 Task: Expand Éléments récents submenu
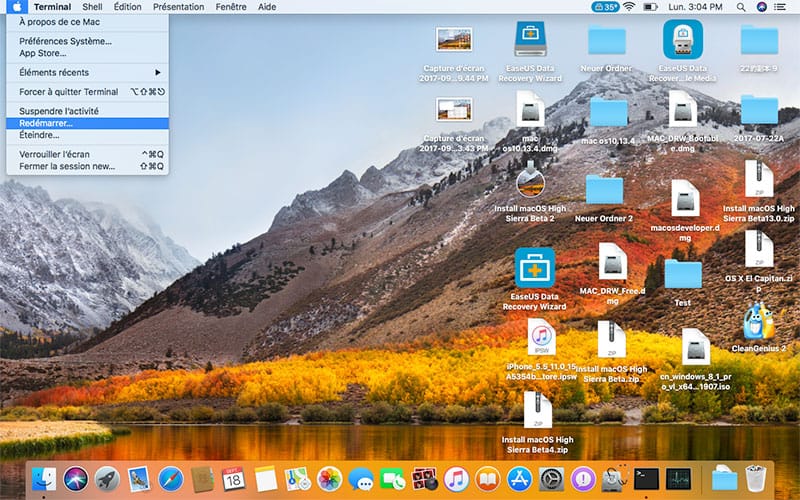87,72
